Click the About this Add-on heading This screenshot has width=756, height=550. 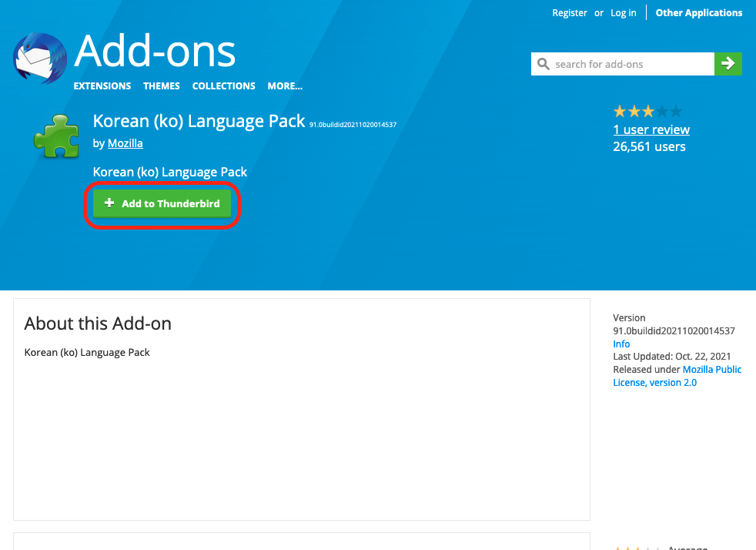(x=98, y=324)
